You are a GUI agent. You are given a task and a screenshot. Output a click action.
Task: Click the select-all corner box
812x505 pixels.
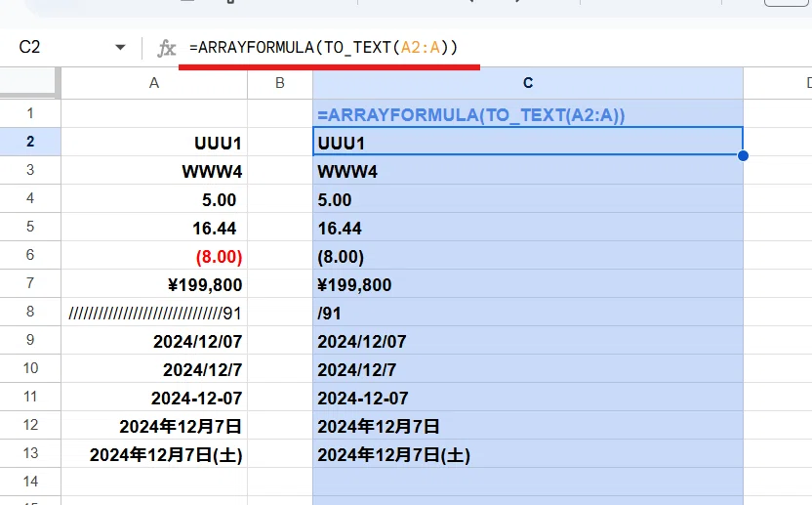tap(28, 82)
